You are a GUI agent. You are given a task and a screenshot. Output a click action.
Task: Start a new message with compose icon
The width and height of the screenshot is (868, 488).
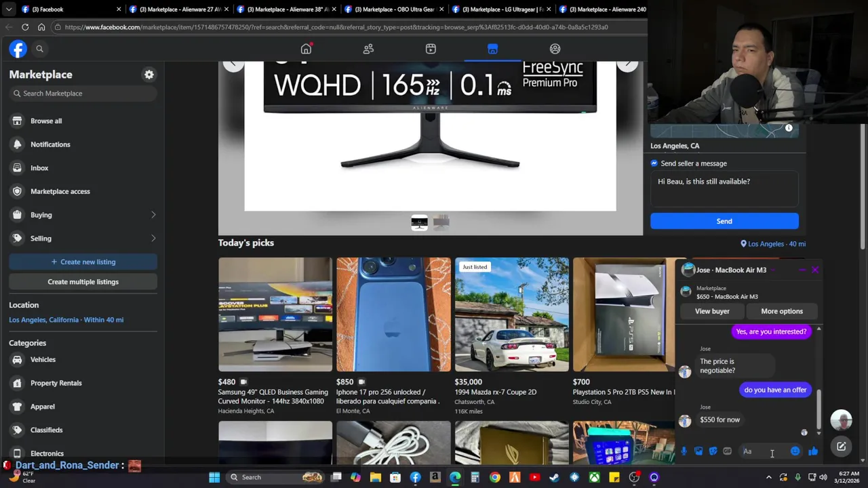click(x=841, y=447)
